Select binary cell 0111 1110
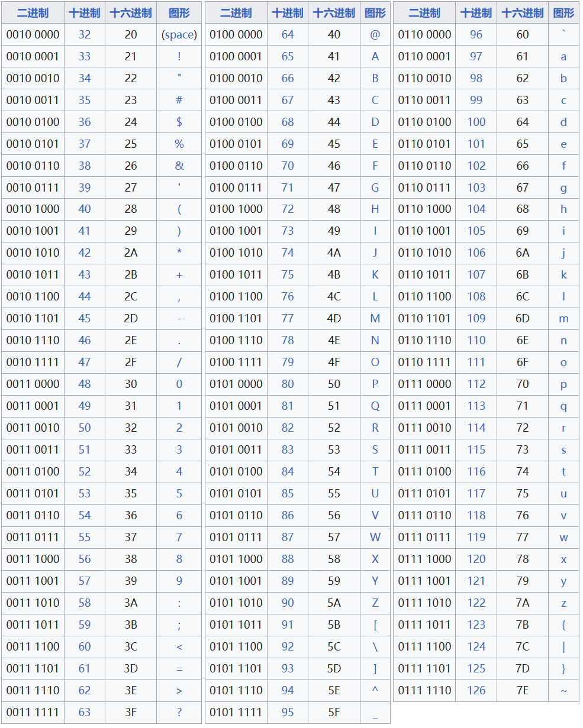 click(424, 690)
